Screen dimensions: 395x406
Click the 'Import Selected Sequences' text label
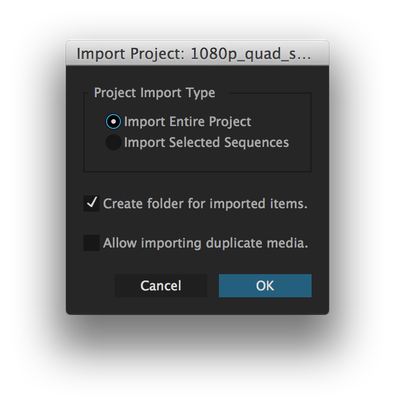[206, 143]
